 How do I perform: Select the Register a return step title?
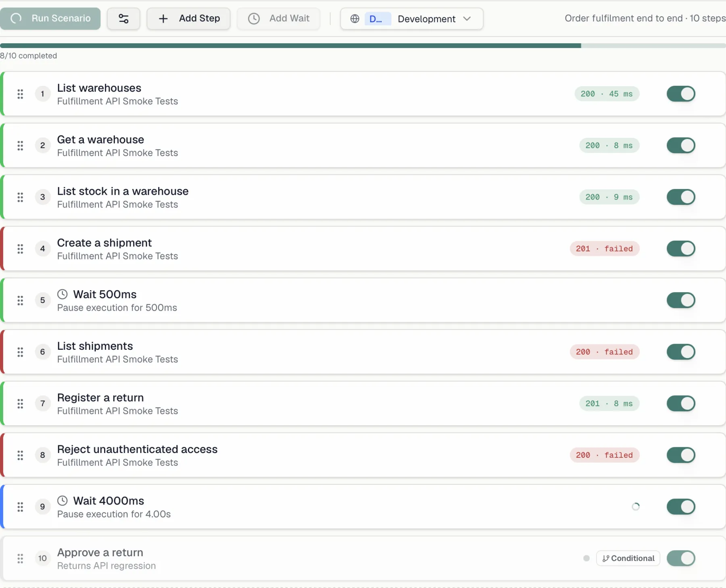pos(100,397)
